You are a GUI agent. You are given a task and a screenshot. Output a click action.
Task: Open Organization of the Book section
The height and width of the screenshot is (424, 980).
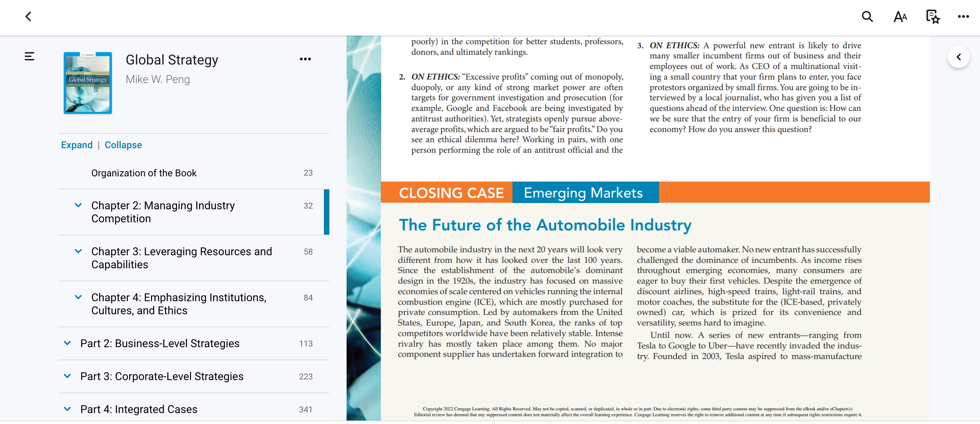(x=144, y=173)
